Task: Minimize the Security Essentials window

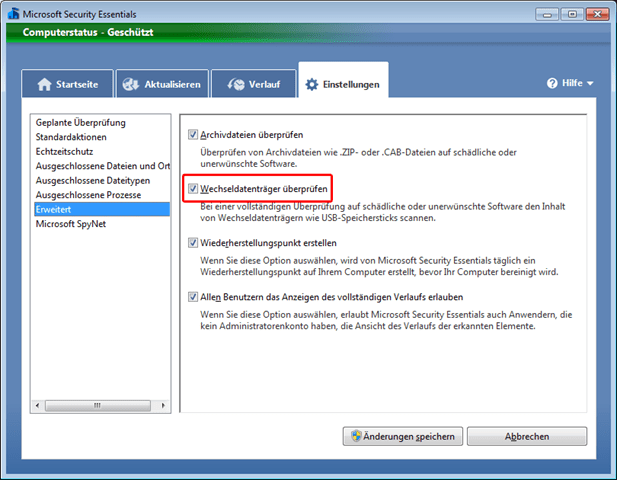Action: 547,15
